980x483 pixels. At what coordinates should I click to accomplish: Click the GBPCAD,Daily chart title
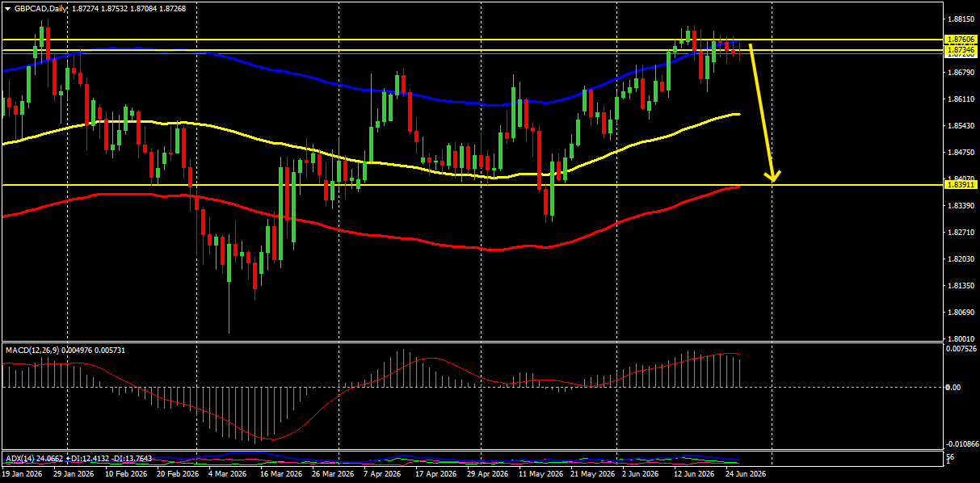[x=41, y=9]
